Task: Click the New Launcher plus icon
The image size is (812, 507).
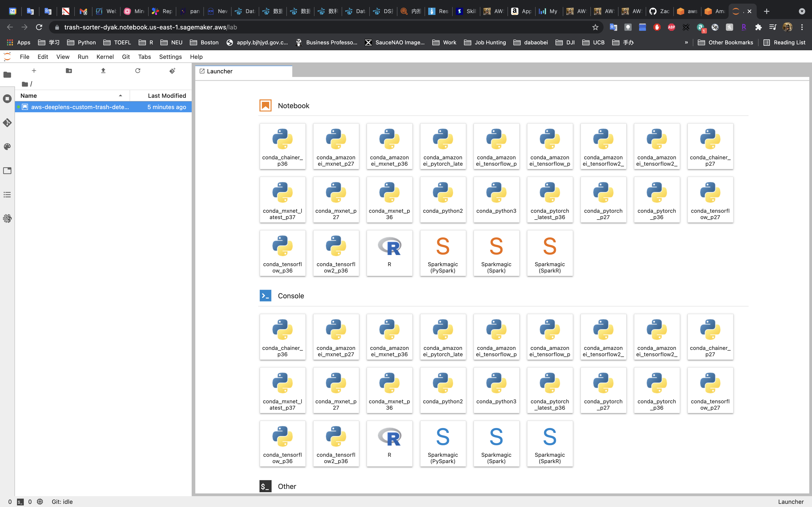Action: (x=34, y=71)
